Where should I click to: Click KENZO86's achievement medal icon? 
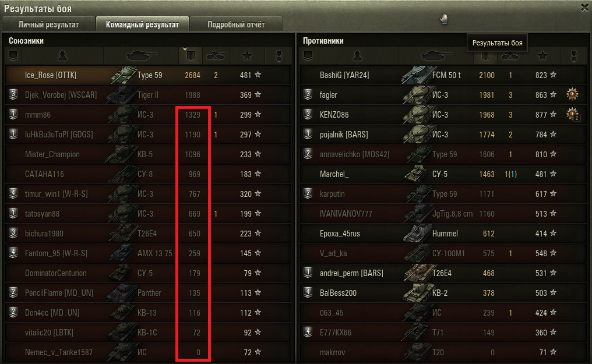pos(572,114)
